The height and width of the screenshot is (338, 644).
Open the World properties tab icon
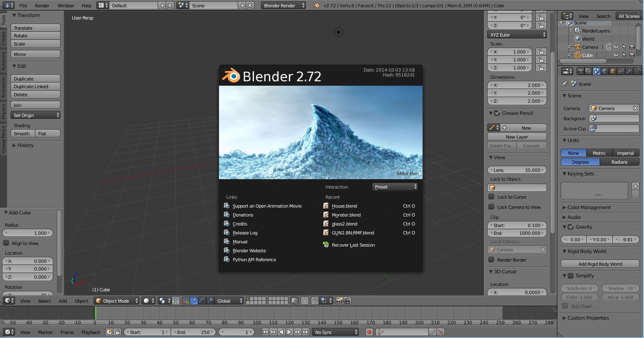(x=605, y=71)
